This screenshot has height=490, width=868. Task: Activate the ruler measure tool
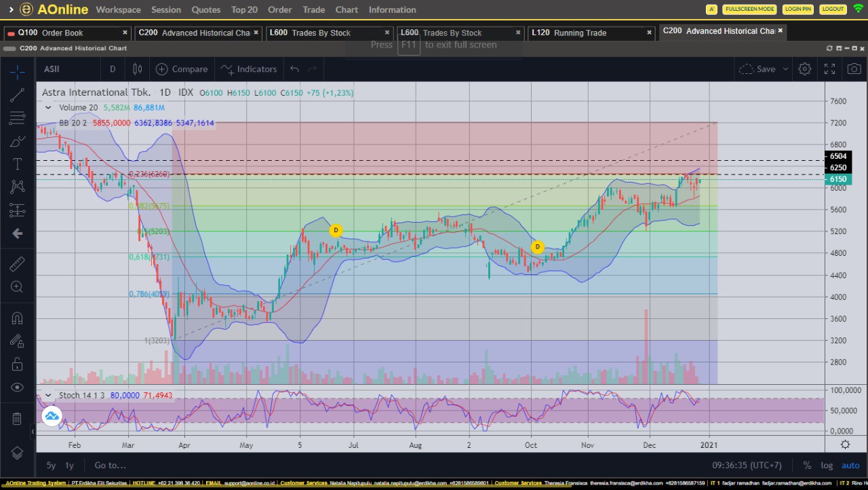pyautogui.click(x=18, y=264)
